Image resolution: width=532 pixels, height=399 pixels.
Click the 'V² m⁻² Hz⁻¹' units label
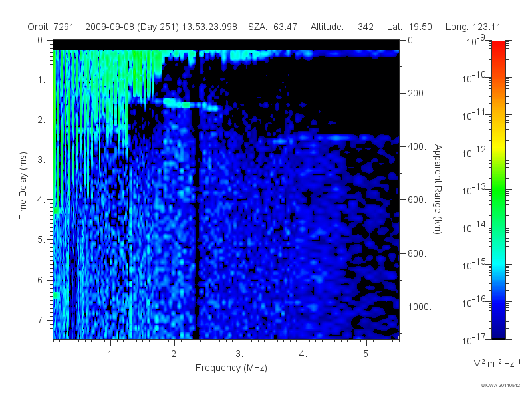pos(497,363)
